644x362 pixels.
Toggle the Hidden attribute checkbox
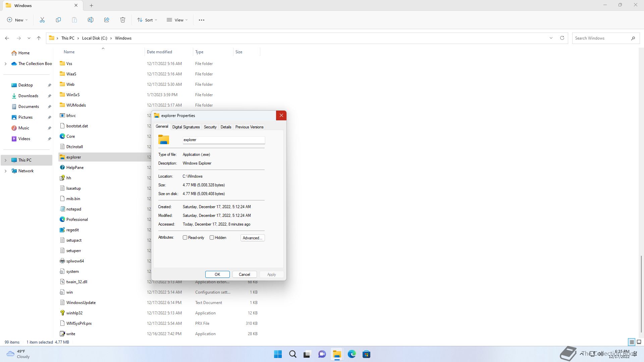pos(212,238)
